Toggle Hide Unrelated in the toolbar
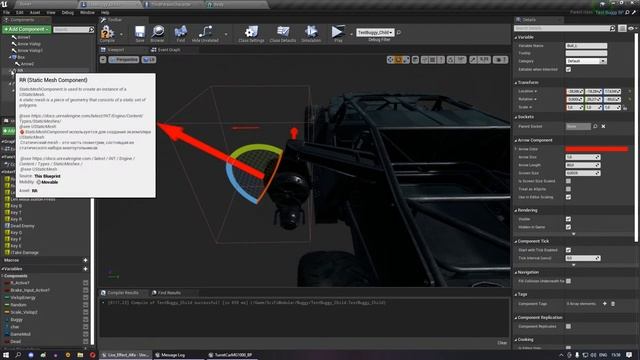 pyautogui.click(x=205, y=32)
